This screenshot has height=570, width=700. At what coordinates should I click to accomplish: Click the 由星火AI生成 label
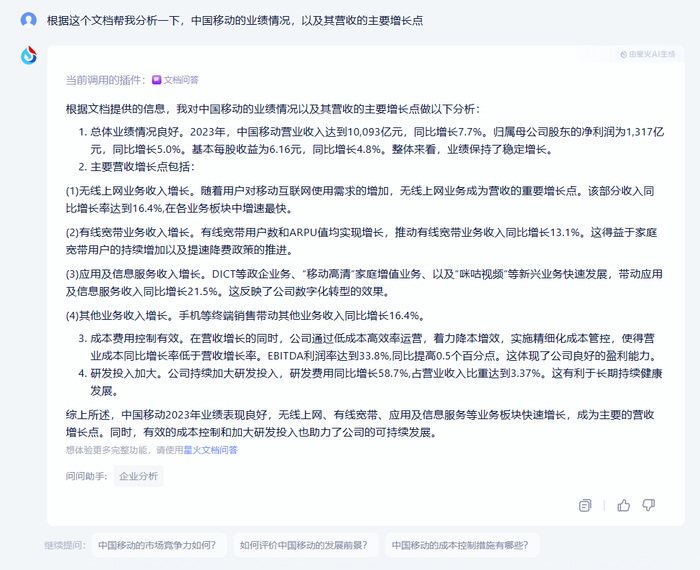coord(648,54)
